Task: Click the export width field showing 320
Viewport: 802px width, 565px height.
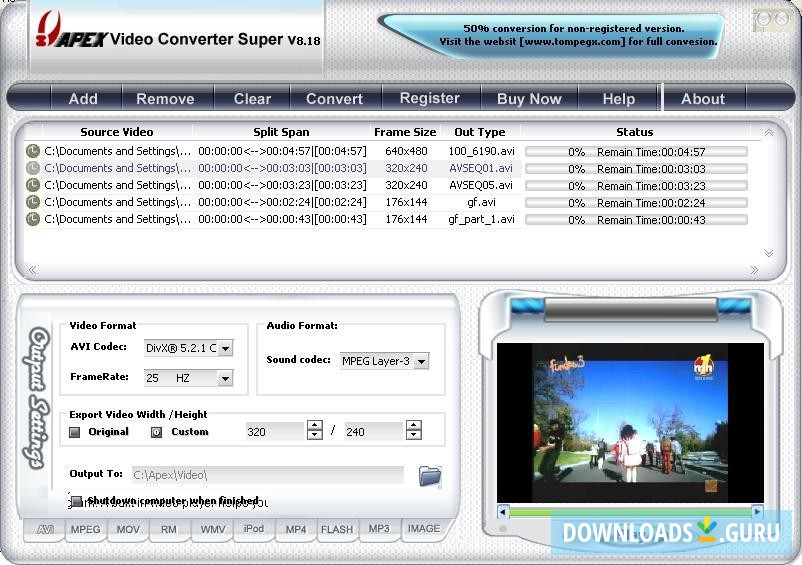Action: 276,432
